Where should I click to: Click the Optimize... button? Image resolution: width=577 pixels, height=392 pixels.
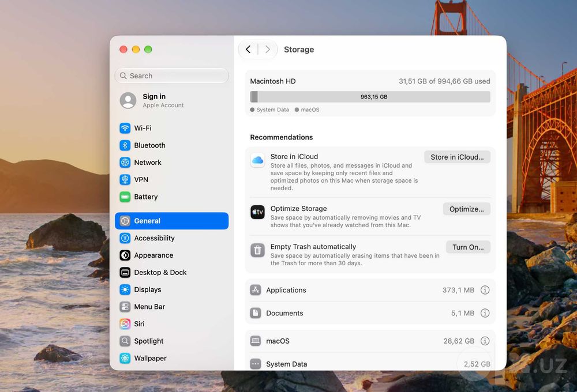tap(467, 209)
